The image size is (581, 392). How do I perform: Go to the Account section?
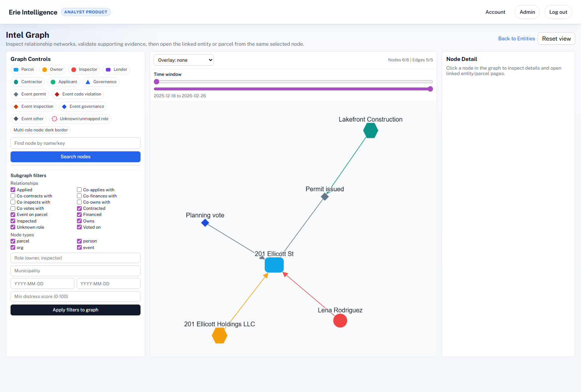(495, 12)
